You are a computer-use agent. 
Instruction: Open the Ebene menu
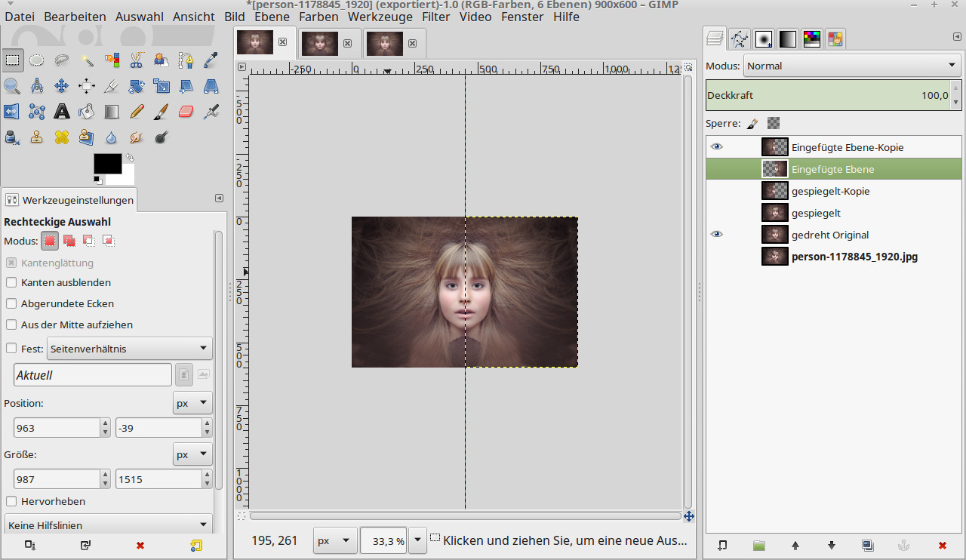click(272, 17)
